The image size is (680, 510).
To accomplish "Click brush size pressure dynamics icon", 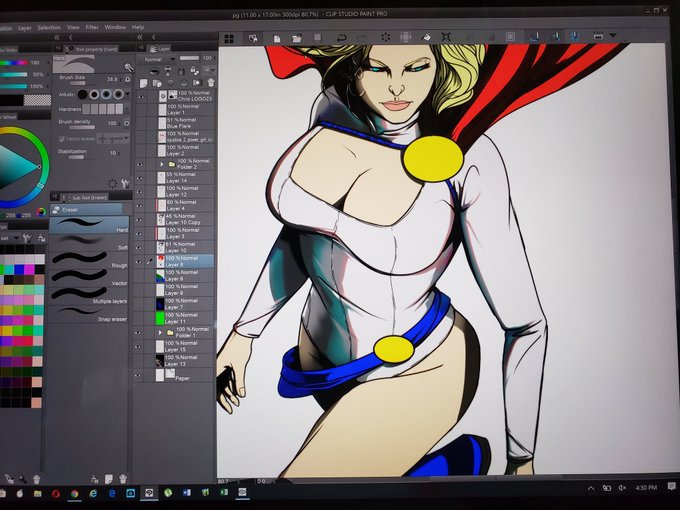I will click(127, 79).
